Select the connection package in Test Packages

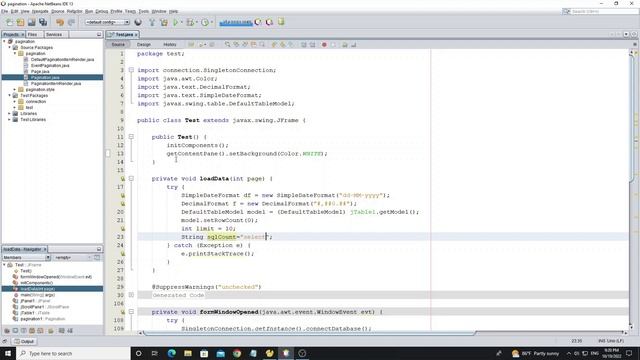(36, 102)
